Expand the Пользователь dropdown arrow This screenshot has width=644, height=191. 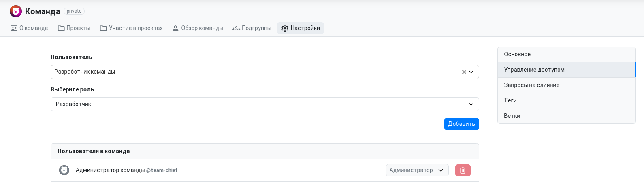click(x=471, y=72)
